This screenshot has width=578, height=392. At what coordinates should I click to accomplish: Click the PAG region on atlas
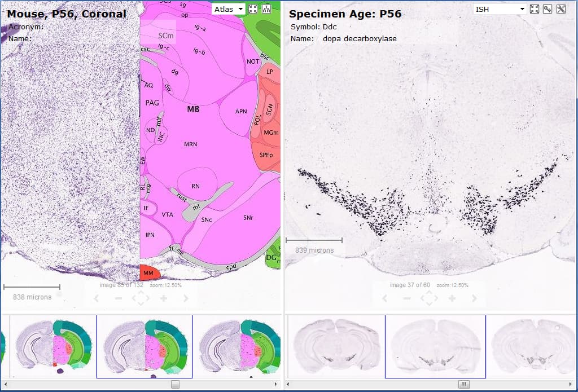152,103
